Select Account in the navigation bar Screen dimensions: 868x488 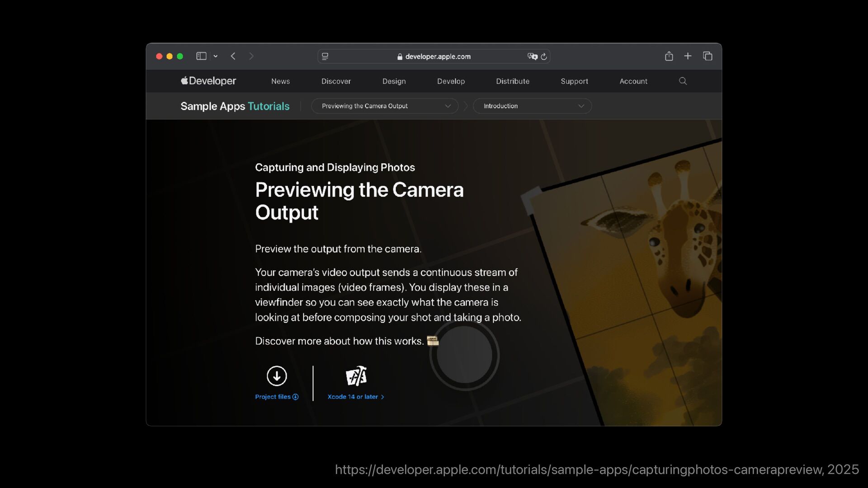tap(633, 81)
